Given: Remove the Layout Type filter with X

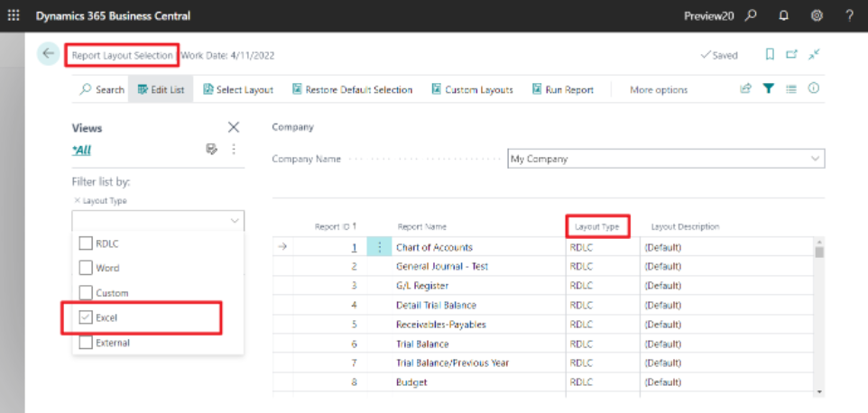Looking at the screenshot, I should pyautogui.click(x=78, y=201).
